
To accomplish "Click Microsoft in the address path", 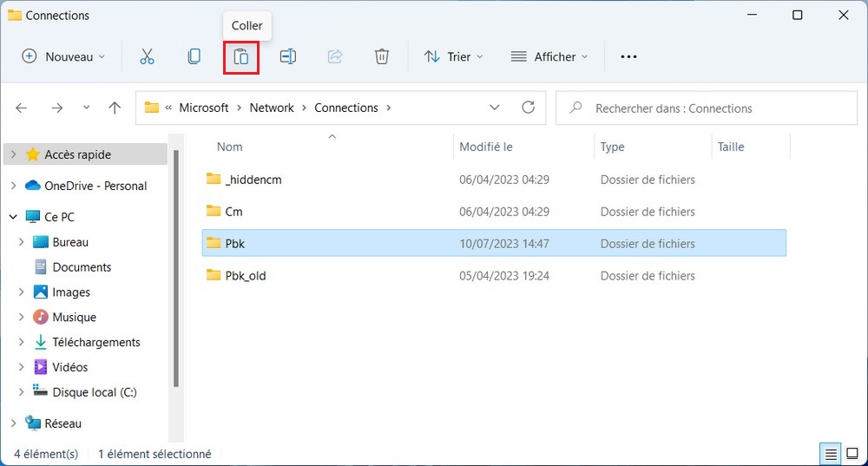I will pos(204,108).
